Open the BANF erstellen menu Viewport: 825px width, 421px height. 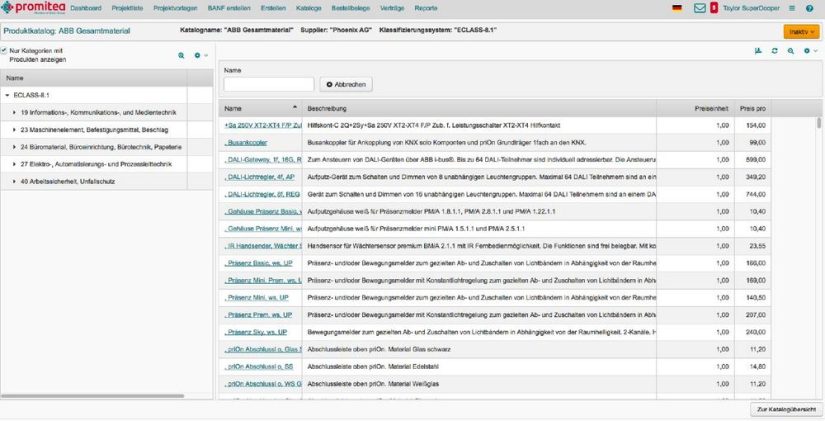[x=229, y=8]
